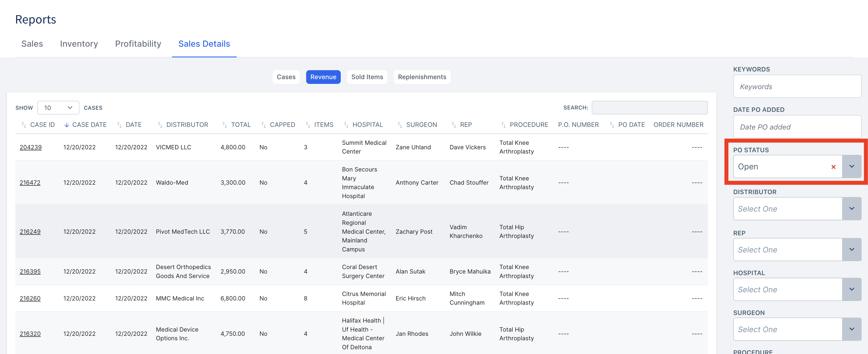Select the Sales Details tab
The width and height of the screenshot is (868, 354).
[204, 44]
